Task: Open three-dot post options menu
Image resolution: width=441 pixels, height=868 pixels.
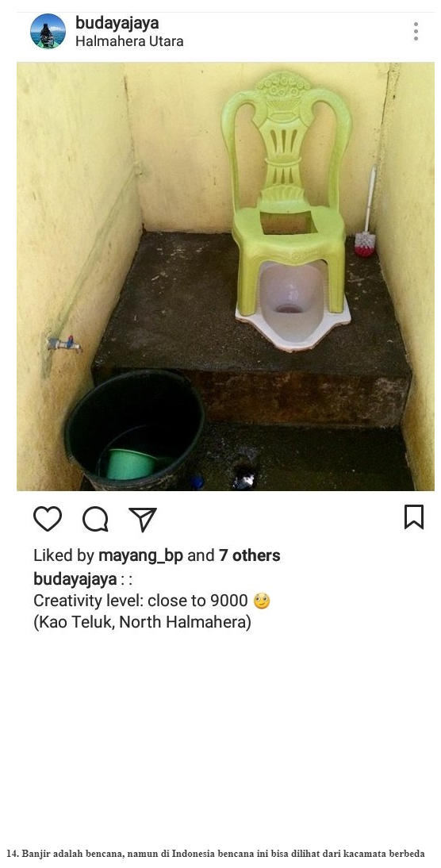Action: click(x=416, y=32)
